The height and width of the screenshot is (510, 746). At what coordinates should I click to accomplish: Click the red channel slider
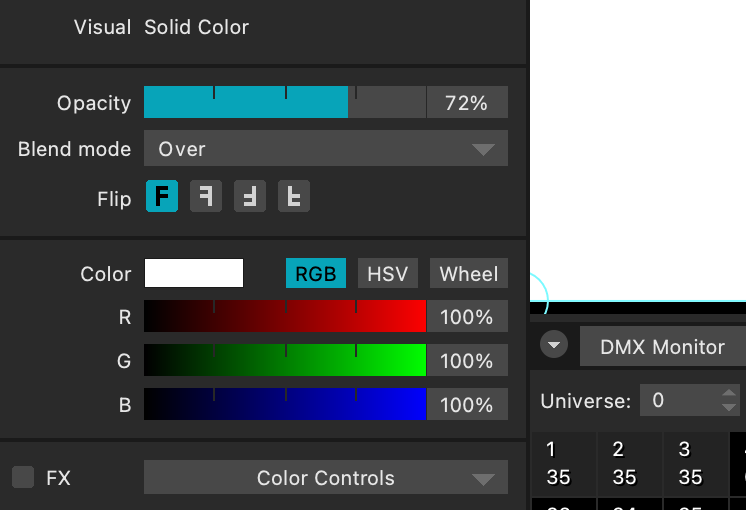285,317
